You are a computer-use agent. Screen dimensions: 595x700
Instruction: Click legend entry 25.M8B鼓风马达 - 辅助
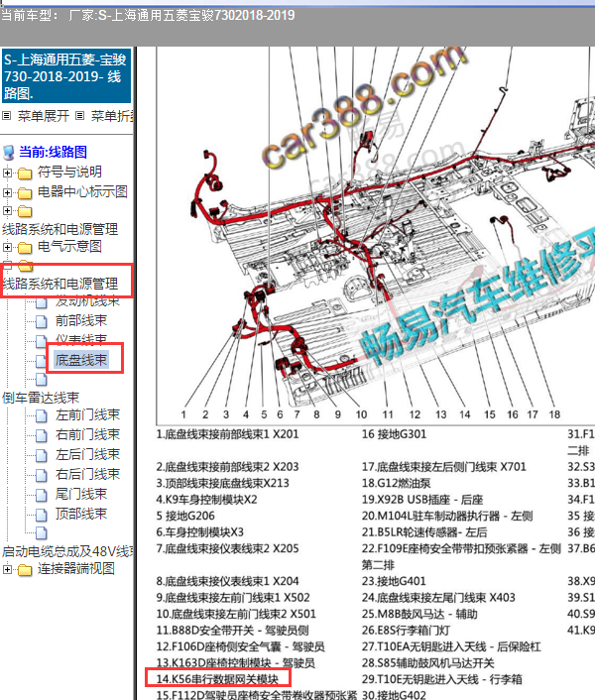419,614
